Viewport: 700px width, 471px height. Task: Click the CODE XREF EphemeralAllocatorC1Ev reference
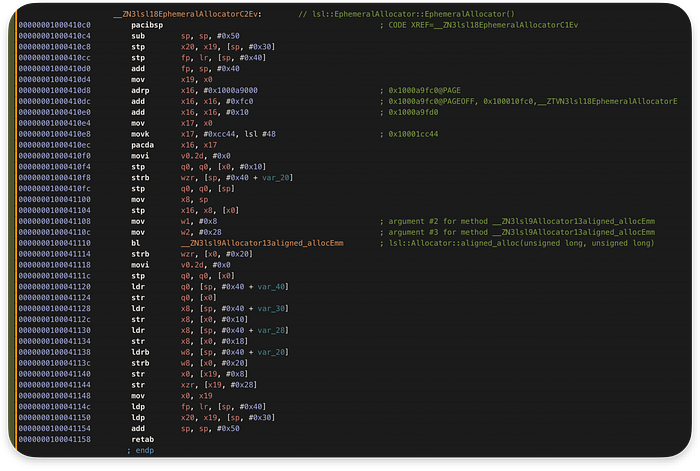point(483,25)
